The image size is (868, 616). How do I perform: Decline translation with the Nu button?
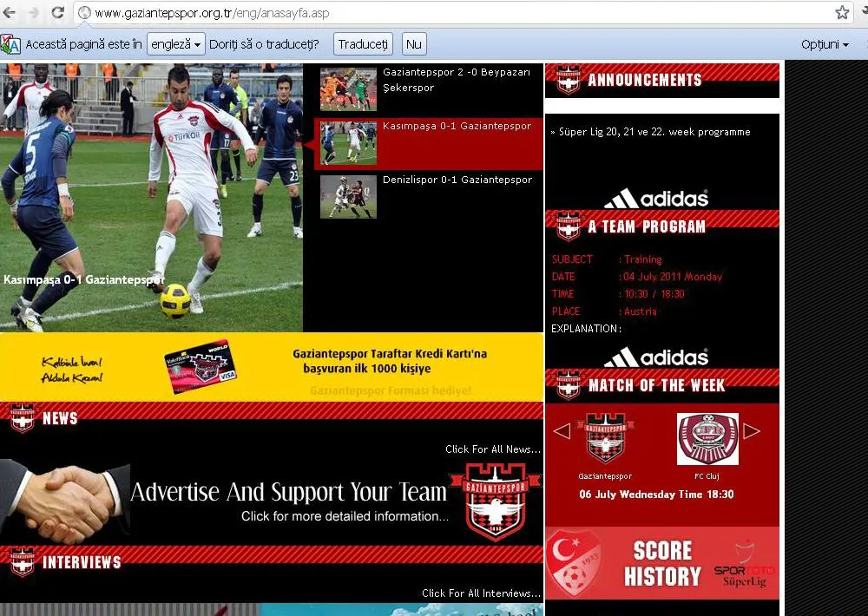414,44
